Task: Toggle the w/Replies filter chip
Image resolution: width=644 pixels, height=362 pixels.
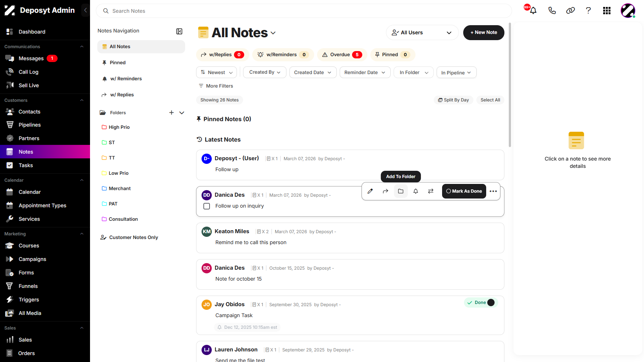Action: coord(222,55)
